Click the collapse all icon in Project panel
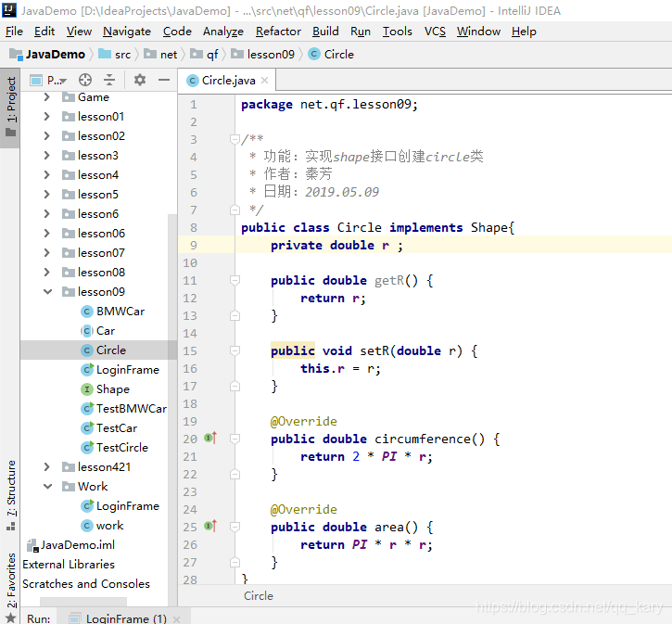Screen dimensions: 672x624 tap(109, 80)
